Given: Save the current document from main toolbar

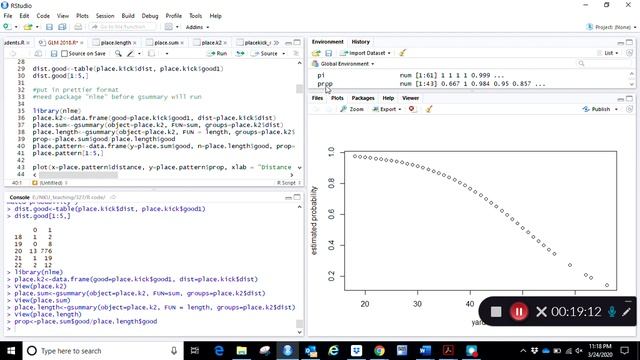Looking at the screenshot, I should tap(49, 27).
